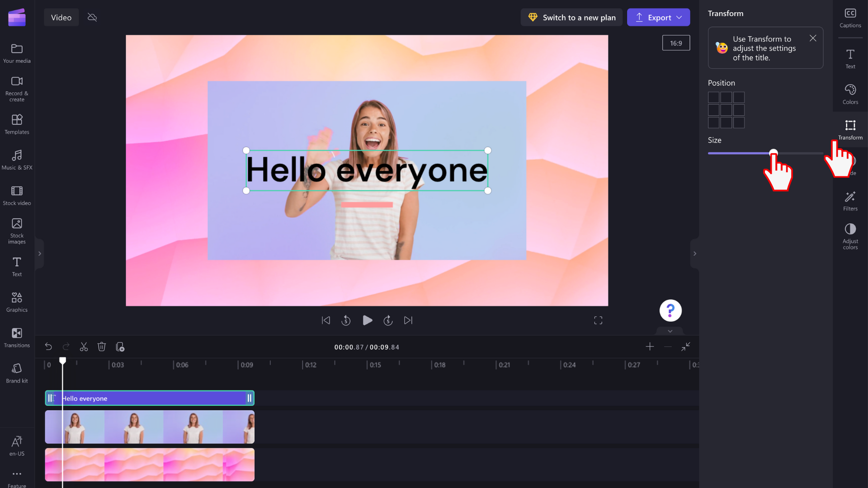Collapse the left sidebar panel
Screen dimensions: 868x488
tap(39, 253)
